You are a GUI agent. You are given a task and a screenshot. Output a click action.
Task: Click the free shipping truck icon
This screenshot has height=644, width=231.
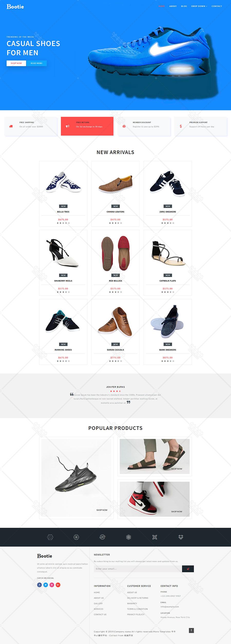tap(11, 126)
